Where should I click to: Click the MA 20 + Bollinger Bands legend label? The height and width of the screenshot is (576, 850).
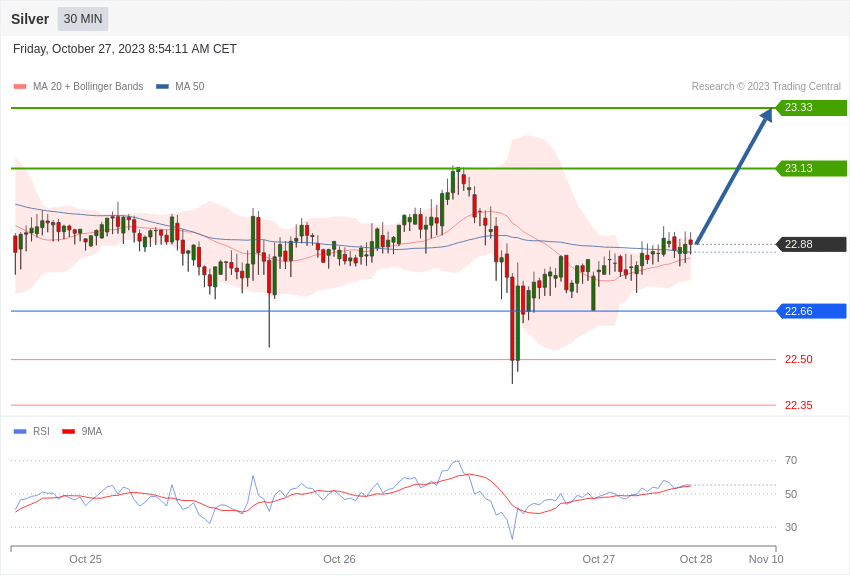(x=88, y=87)
